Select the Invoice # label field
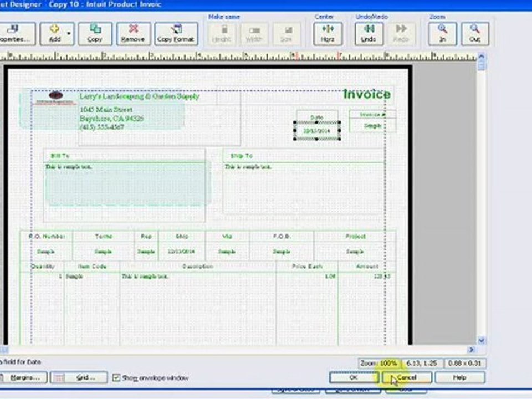Image resolution: width=532 pixels, height=399 pixels. (372, 115)
